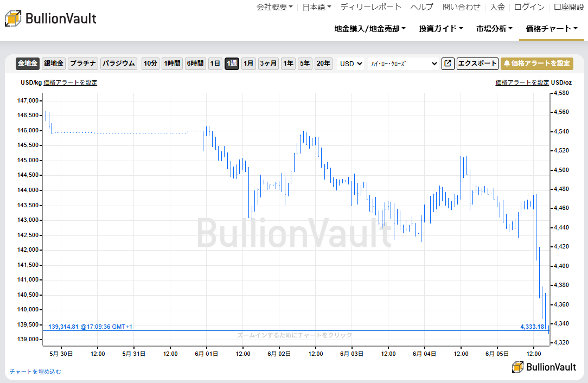This screenshot has width=588, height=383.
Task: Click the 6月 05日 date axis label
Action: click(497, 354)
